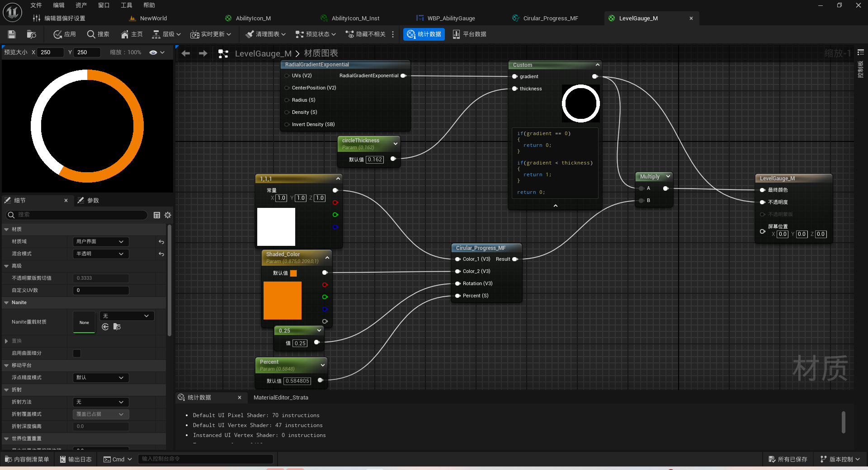Collapse the Material (材质) section
Image resolution: width=868 pixels, height=470 pixels.
(6, 230)
